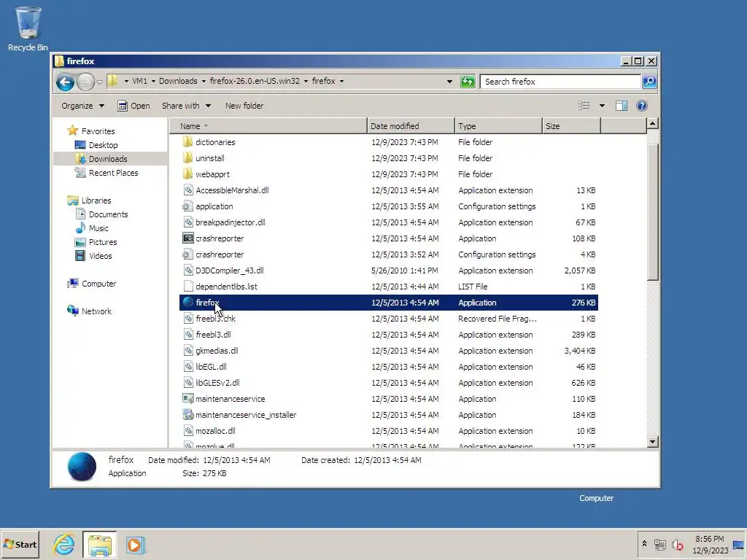747x560 pixels.
Task: Select Videos library
Action: [x=94, y=256]
